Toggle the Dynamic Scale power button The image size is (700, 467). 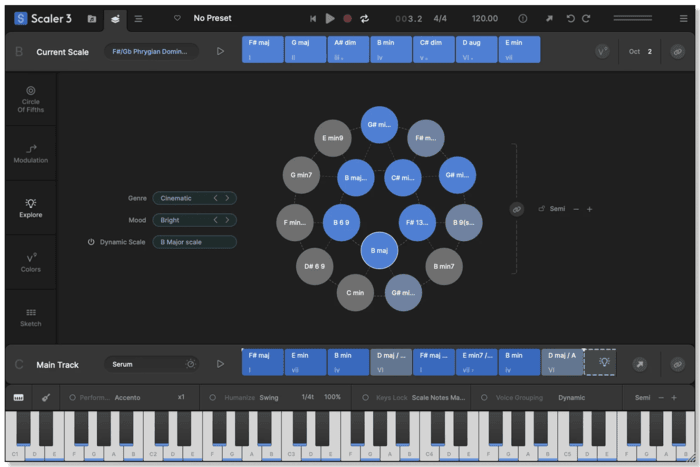click(91, 242)
